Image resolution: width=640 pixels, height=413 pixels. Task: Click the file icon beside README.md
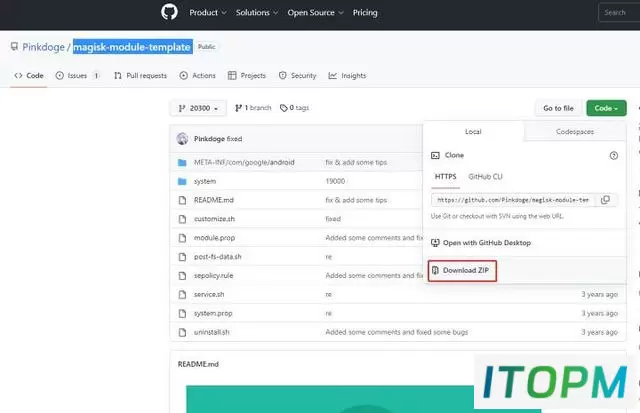click(x=182, y=200)
